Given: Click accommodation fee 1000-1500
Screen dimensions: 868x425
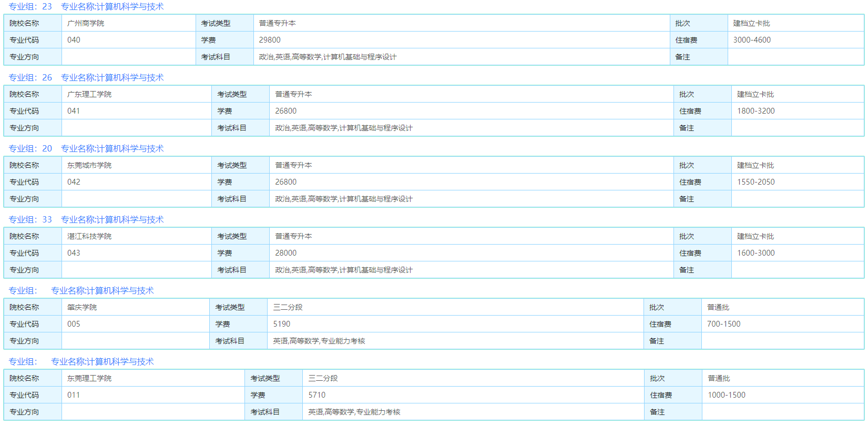Looking at the screenshot, I should [727, 395].
